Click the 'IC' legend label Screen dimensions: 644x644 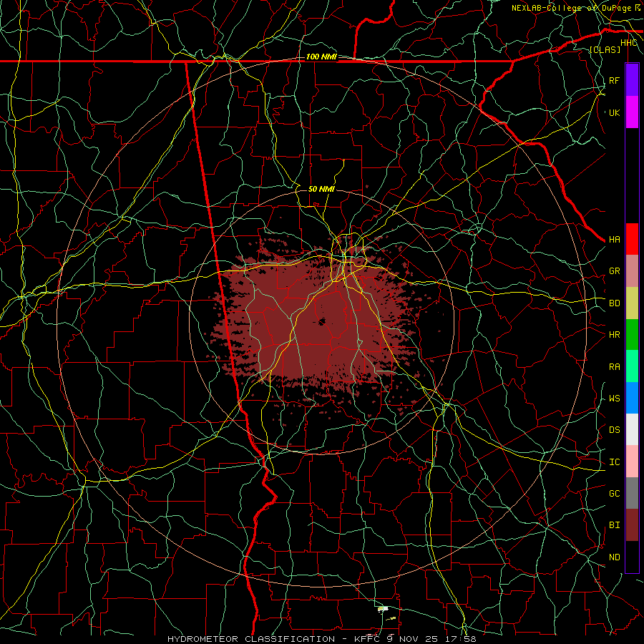point(614,462)
